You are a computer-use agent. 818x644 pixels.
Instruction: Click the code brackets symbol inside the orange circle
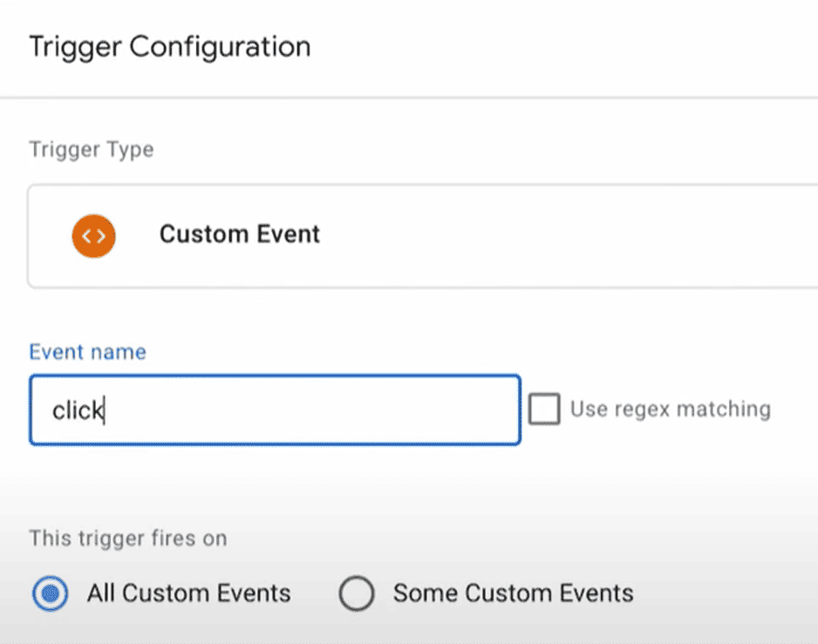(x=93, y=235)
